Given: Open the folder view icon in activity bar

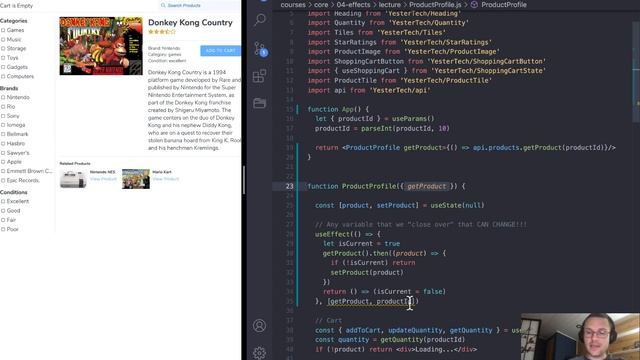Looking at the screenshot, I should pyautogui.click(x=259, y=102).
